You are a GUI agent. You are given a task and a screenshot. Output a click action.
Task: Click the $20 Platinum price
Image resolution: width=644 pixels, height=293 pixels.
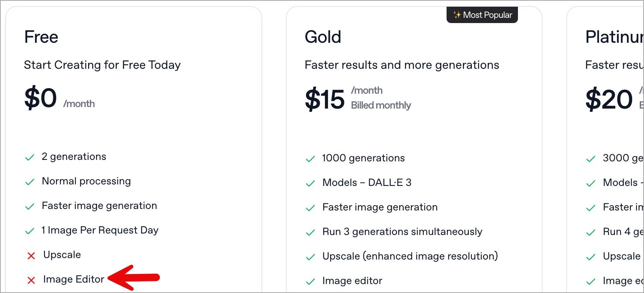click(x=609, y=100)
